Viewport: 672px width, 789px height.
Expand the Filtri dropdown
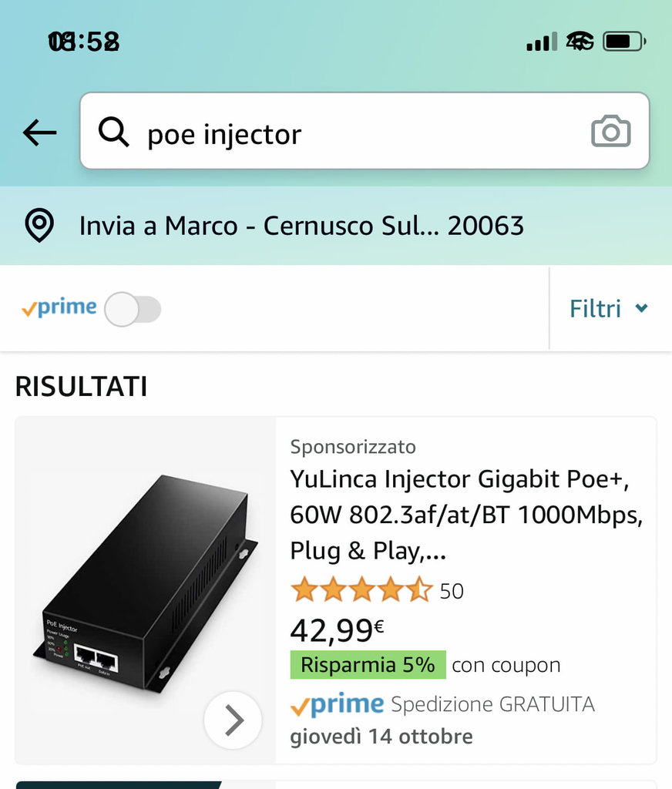608,309
